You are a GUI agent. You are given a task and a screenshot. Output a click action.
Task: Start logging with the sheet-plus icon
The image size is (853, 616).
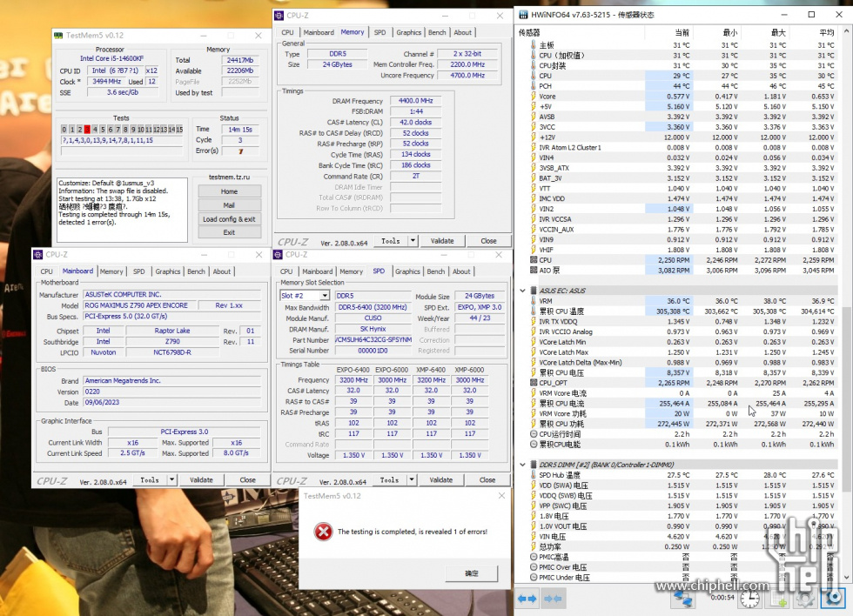coord(778,599)
